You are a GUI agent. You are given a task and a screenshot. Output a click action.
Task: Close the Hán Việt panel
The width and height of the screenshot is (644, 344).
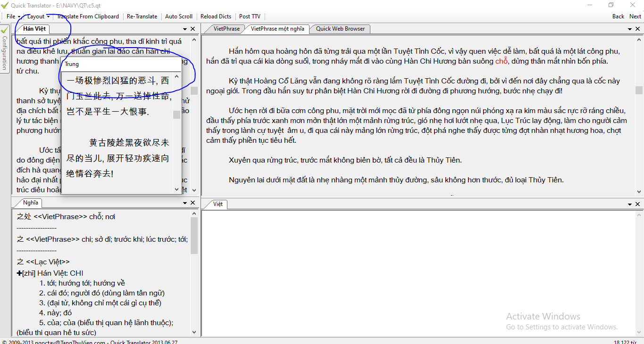(192, 29)
